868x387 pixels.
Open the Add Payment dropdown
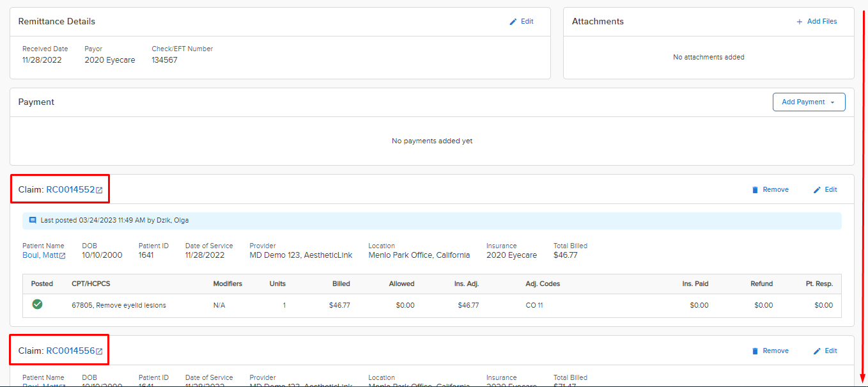pos(809,102)
